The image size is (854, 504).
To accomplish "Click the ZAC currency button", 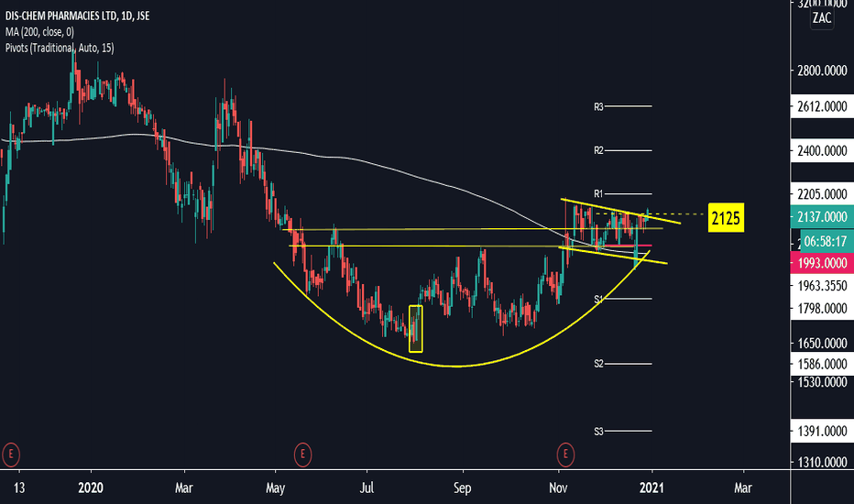I will pos(822,18).
